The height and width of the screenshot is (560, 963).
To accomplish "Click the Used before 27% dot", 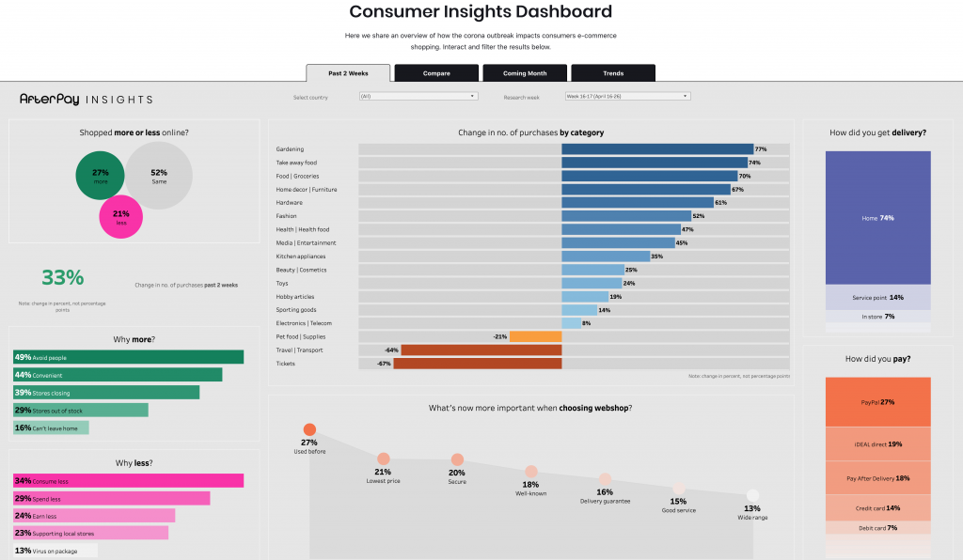I will tap(309, 429).
